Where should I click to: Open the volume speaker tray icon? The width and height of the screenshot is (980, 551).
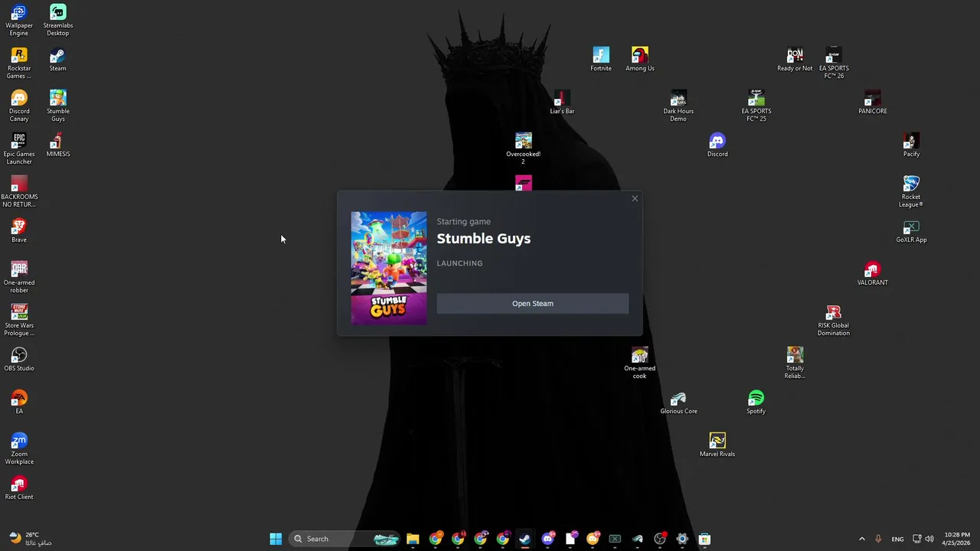click(x=929, y=539)
